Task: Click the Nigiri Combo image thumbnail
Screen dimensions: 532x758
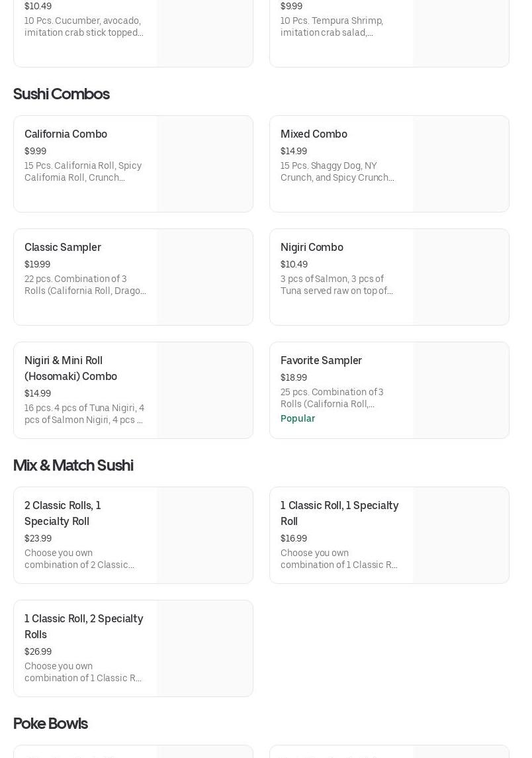Action: point(461,277)
